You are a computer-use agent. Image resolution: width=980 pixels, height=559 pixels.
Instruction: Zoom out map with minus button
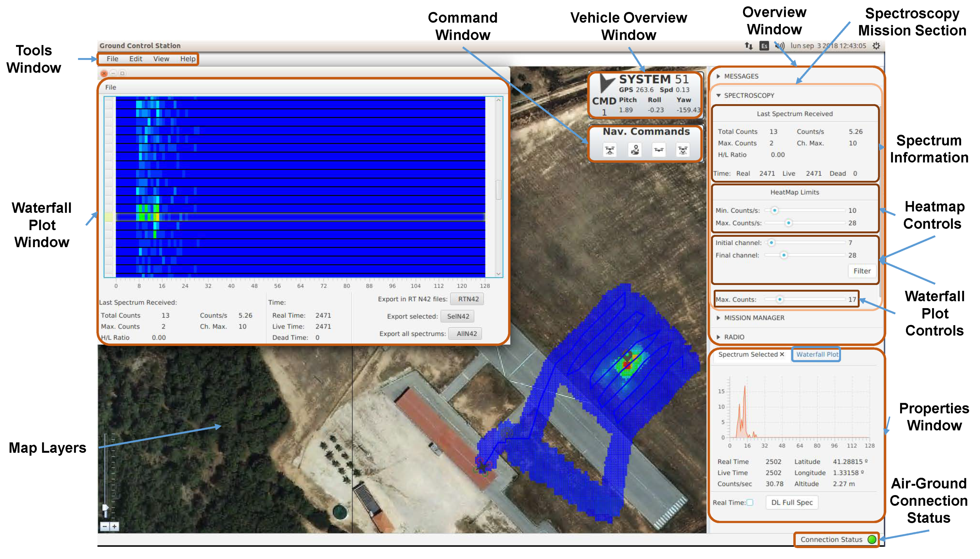104,526
